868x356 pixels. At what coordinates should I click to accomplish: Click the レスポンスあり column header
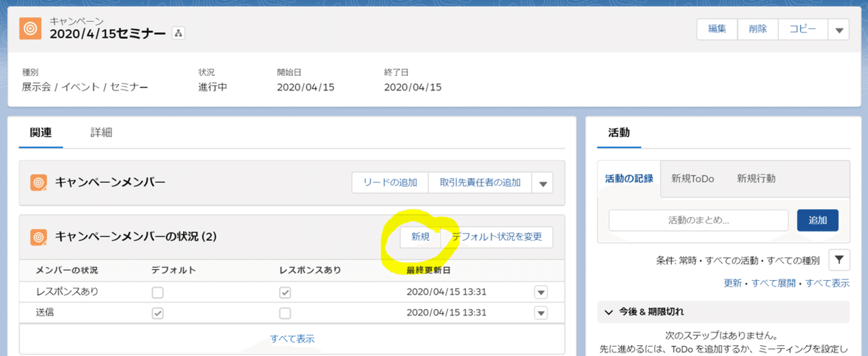click(310, 271)
